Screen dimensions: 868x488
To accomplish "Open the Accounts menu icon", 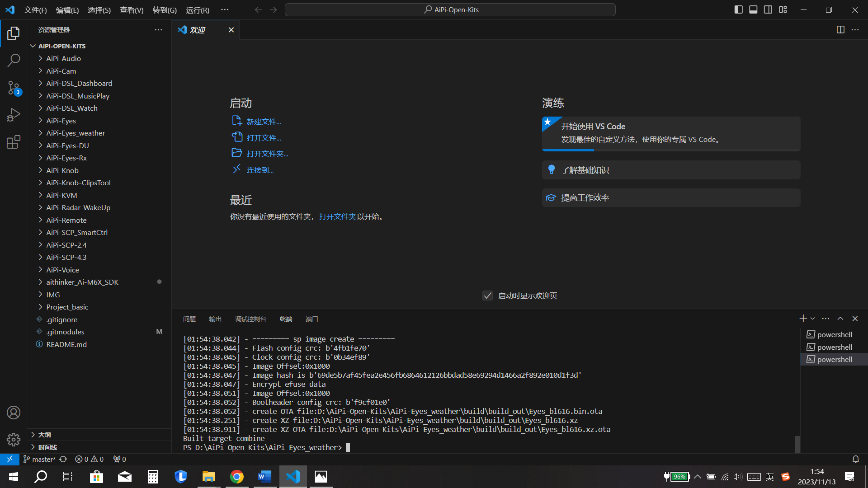I will (x=14, y=413).
